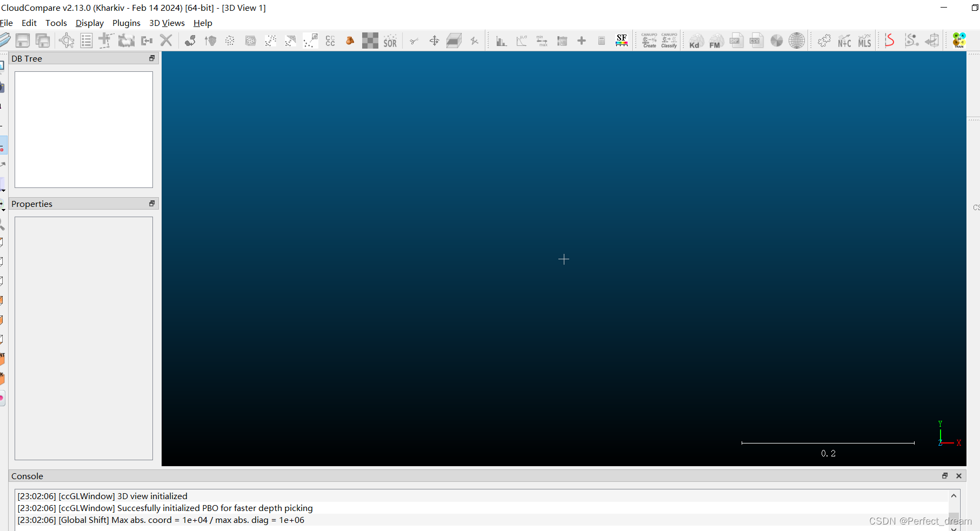Activate the Point picking crosshair tool
The width and height of the screenshot is (980, 531).
point(66,41)
